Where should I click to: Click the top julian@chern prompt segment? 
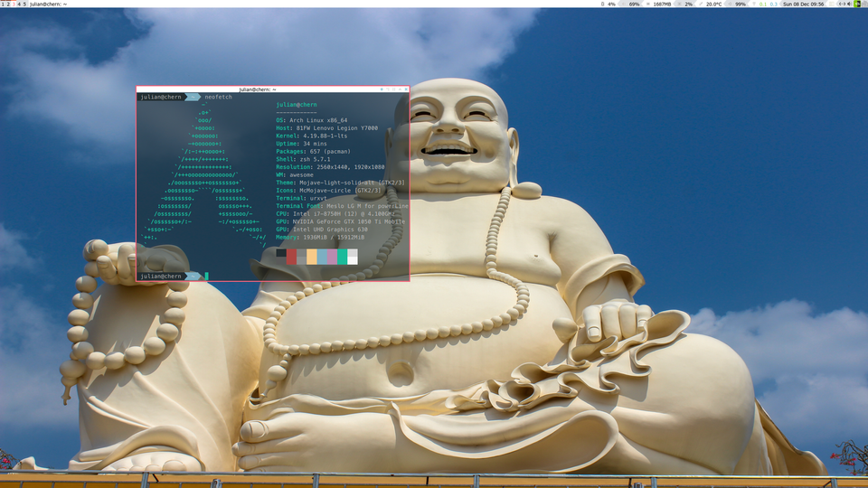(161, 97)
